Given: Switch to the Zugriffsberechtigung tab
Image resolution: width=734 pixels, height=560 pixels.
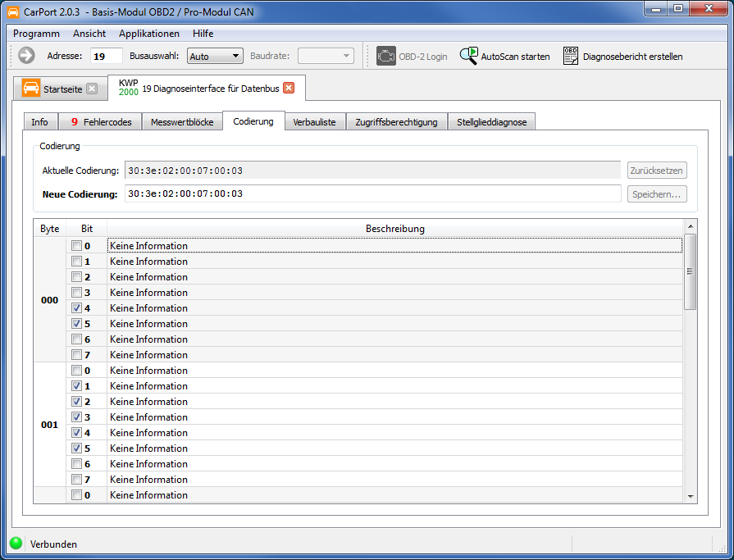Looking at the screenshot, I should pyautogui.click(x=396, y=122).
